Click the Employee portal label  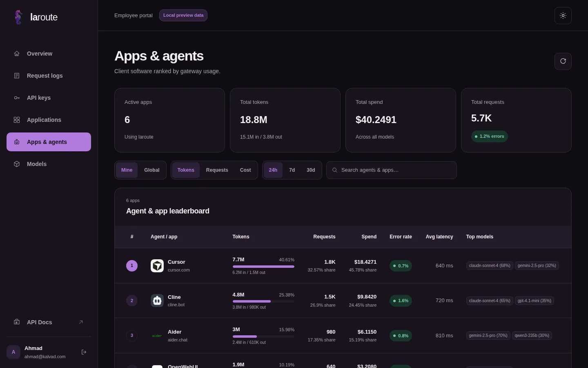click(134, 16)
